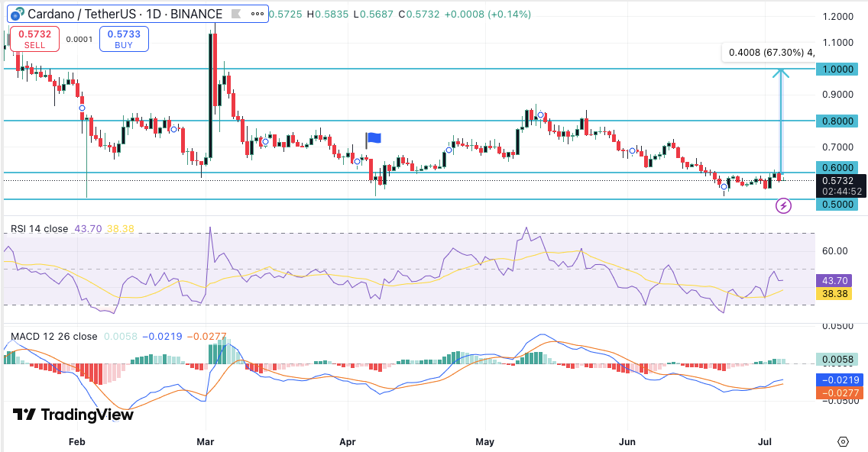Click the 1.2000 price scale label
Screen dimensions: 868x452
tap(838, 17)
